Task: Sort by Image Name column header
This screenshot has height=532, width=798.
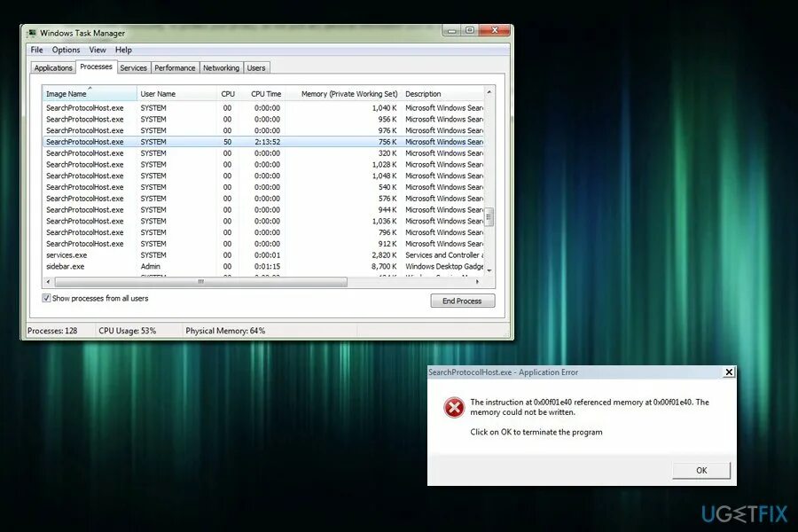Action: pyautogui.click(x=90, y=94)
